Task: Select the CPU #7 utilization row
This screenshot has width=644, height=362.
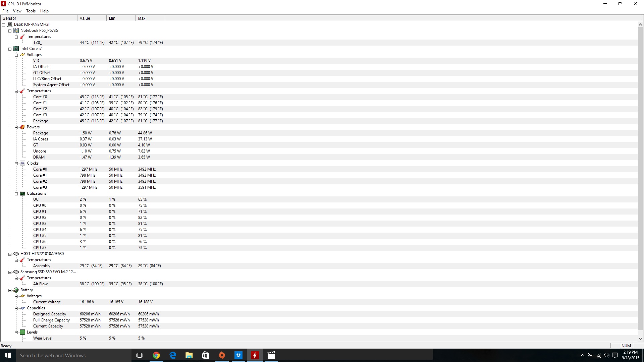Action: coord(319,248)
